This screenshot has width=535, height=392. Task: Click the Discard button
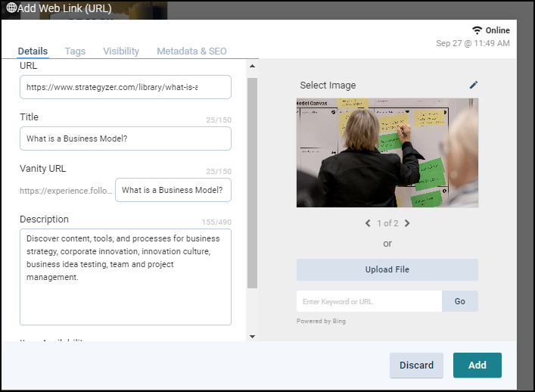(x=416, y=365)
